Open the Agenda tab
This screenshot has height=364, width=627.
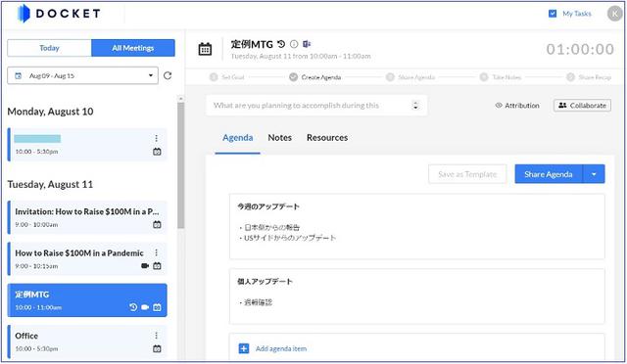click(237, 138)
